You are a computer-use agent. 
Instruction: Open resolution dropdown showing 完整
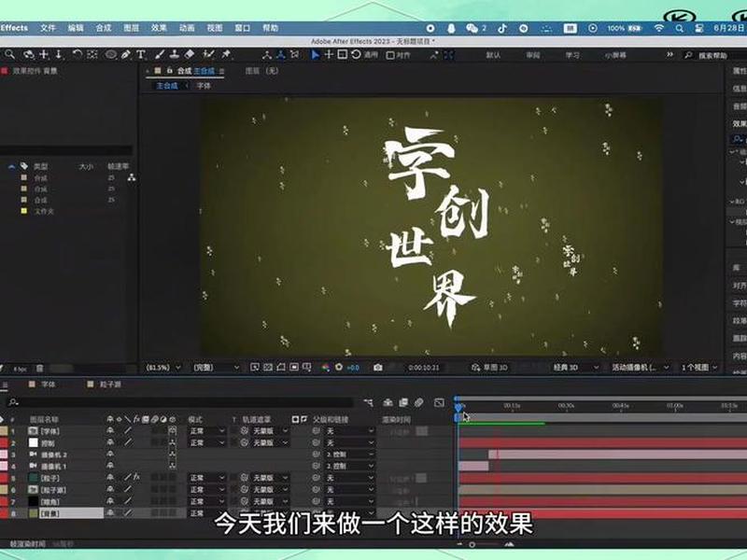(216, 367)
